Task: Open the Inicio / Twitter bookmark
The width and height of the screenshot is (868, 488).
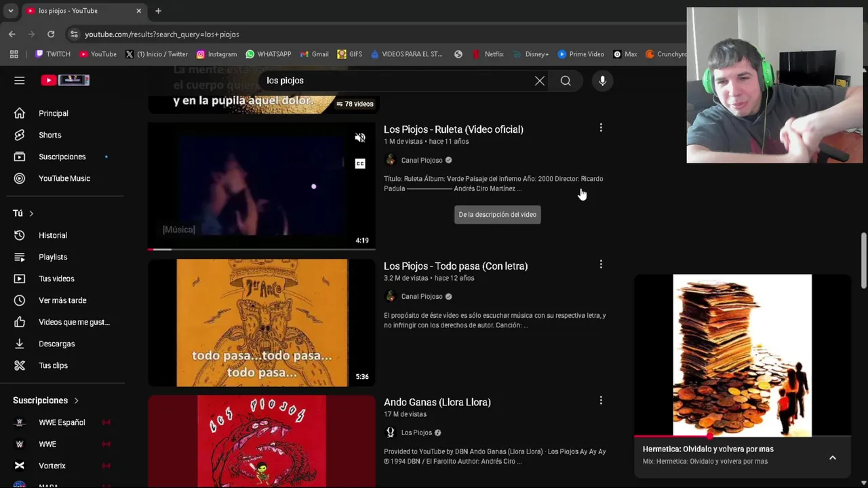Action: pos(157,54)
